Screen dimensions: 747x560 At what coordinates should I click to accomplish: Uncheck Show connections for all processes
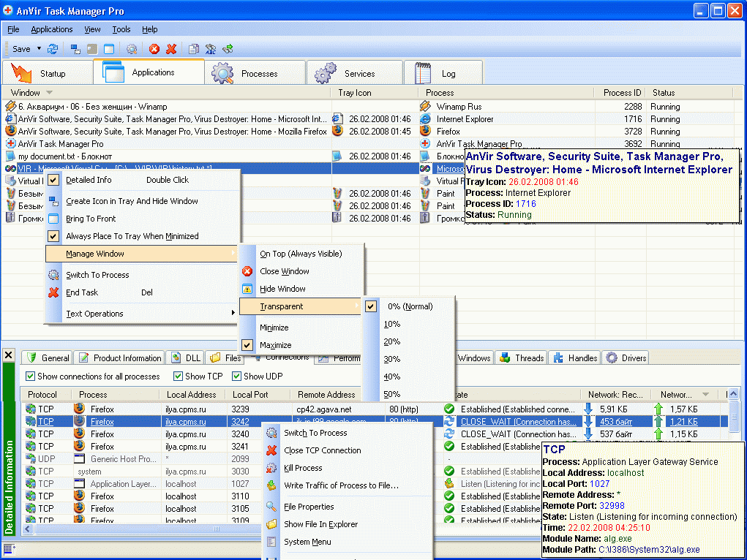pyautogui.click(x=31, y=377)
